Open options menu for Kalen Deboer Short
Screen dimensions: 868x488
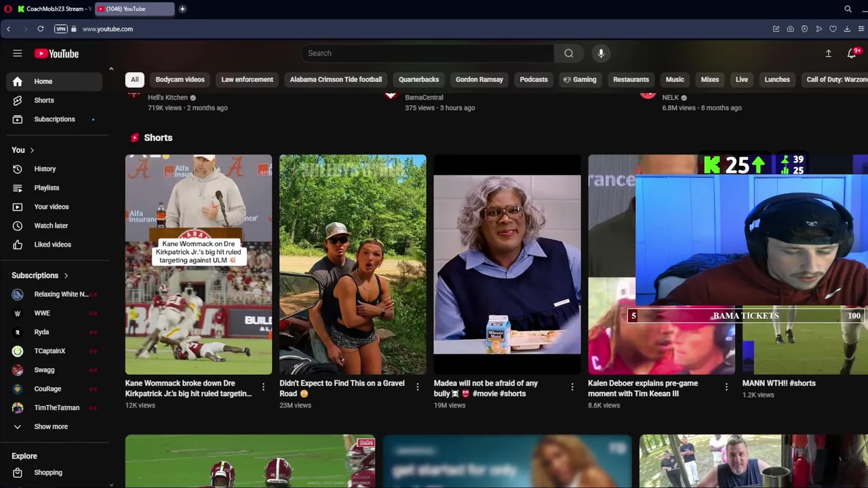click(x=726, y=387)
